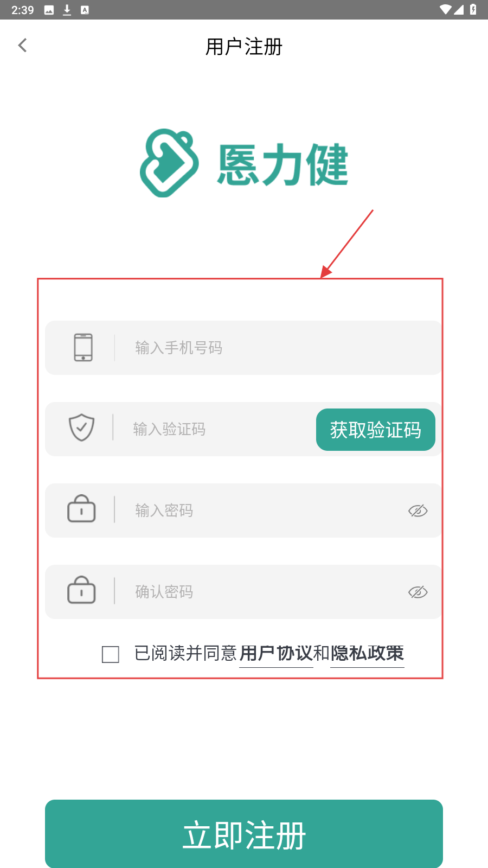
Task: Tap the Wi-Fi signal status icon
Action: tap(446, 9)
